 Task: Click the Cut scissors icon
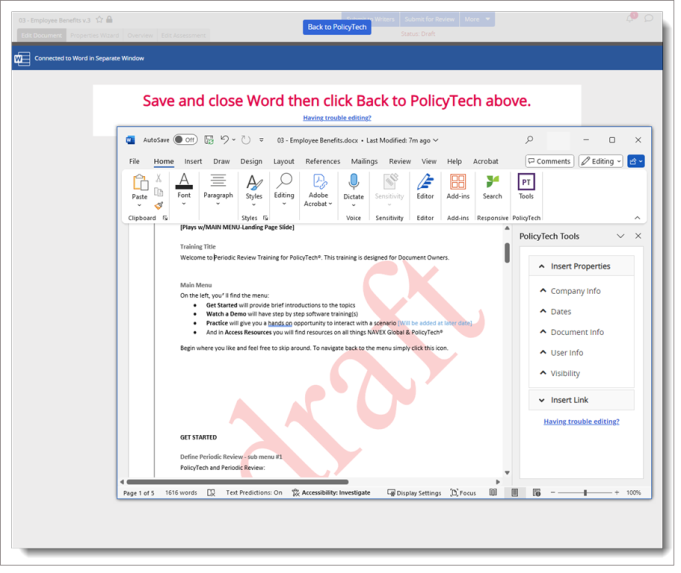pos(159,178)
